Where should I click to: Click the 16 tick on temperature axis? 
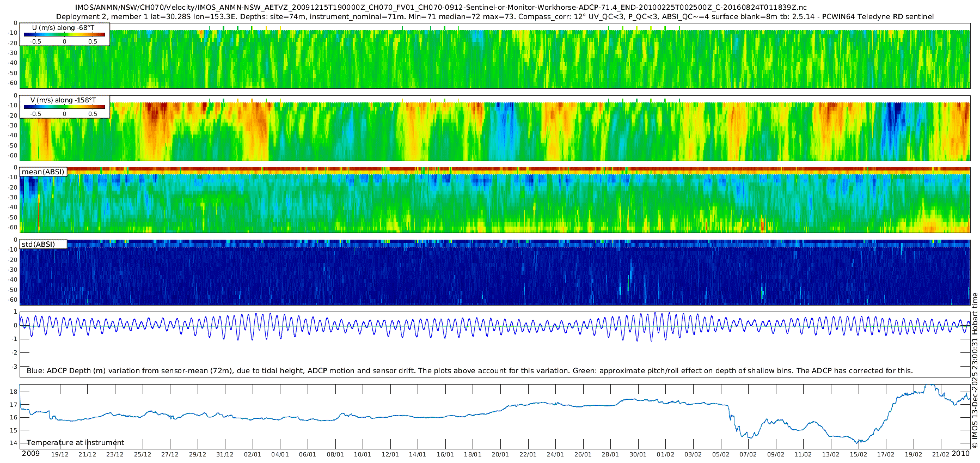(14, 417)
